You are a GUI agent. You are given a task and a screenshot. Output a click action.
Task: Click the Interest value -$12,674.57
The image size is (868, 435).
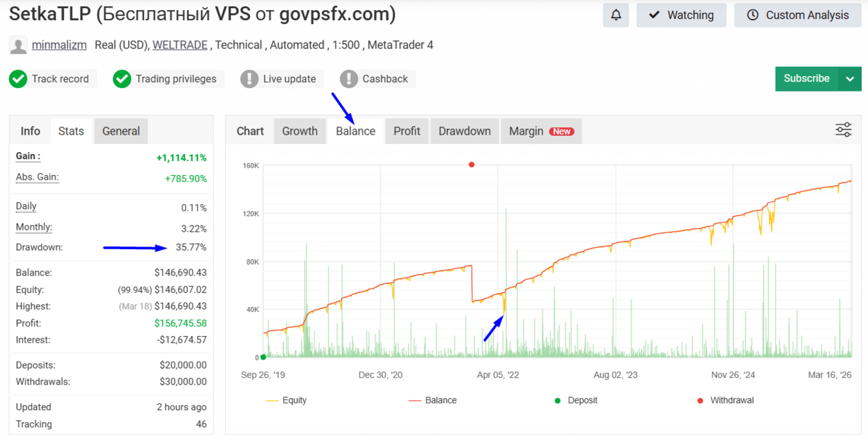point(182,340)
